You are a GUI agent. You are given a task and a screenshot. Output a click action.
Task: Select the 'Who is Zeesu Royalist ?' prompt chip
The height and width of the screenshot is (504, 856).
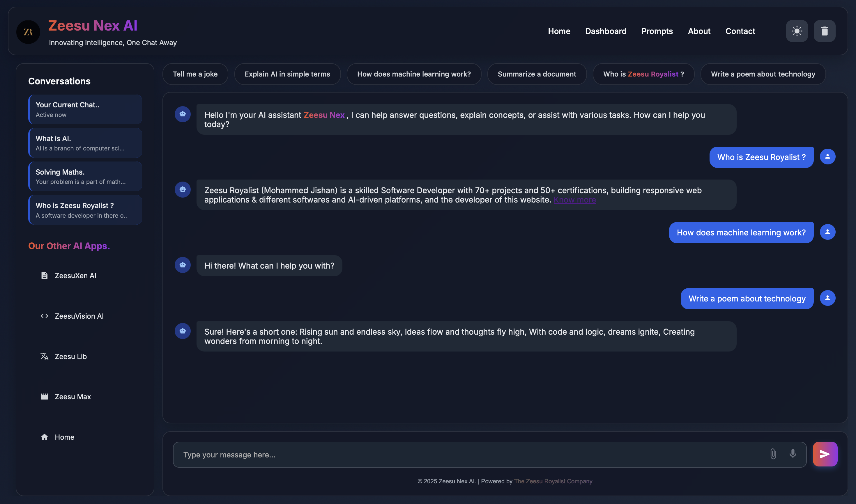(x=643, y=74)
